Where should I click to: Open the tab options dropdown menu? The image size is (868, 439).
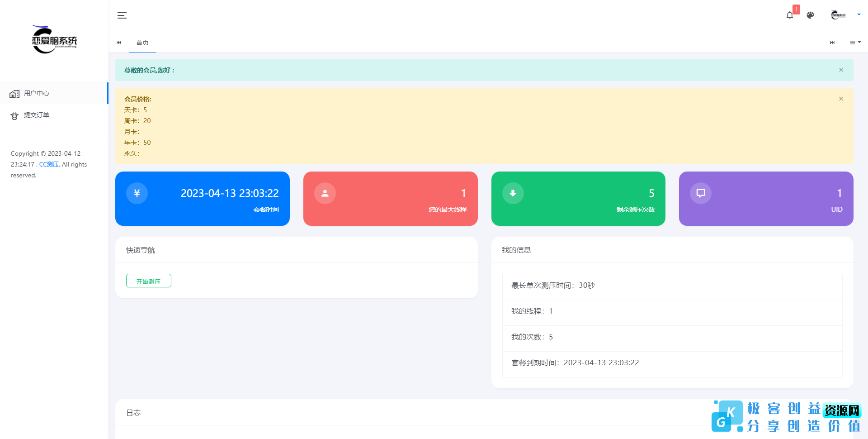855,43
